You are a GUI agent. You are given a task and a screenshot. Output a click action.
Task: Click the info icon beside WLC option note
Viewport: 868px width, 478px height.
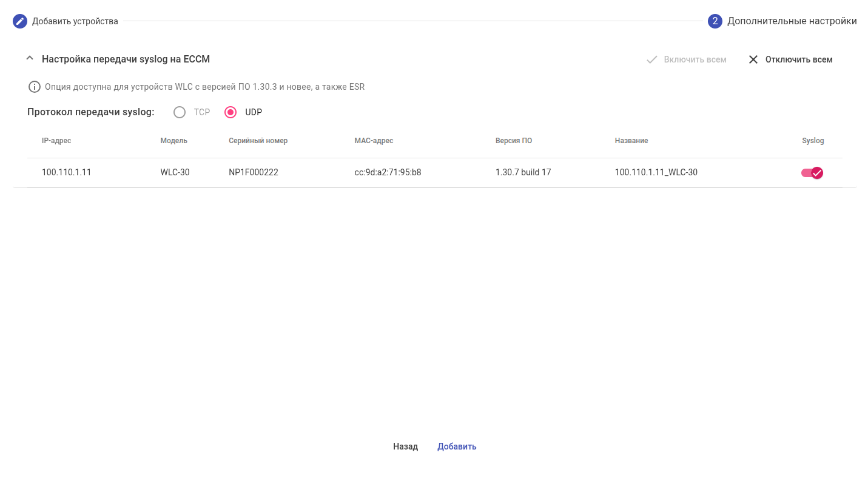click(x=35, y=87)
